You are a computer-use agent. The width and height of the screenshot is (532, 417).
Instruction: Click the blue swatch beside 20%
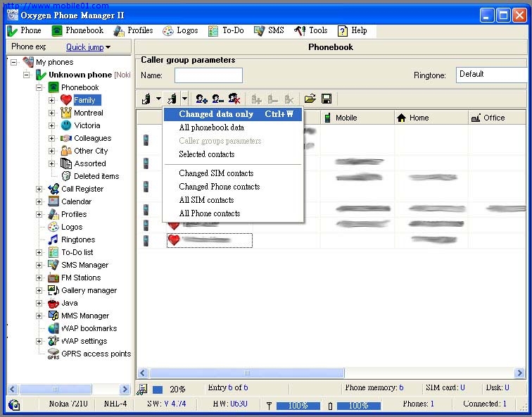tap(158, 390)
